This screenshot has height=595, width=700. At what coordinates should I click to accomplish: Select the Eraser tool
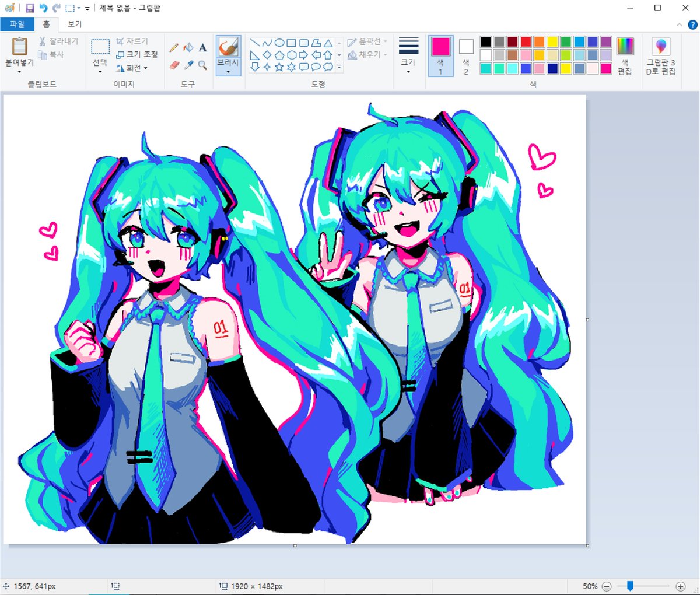coord(174,65)
